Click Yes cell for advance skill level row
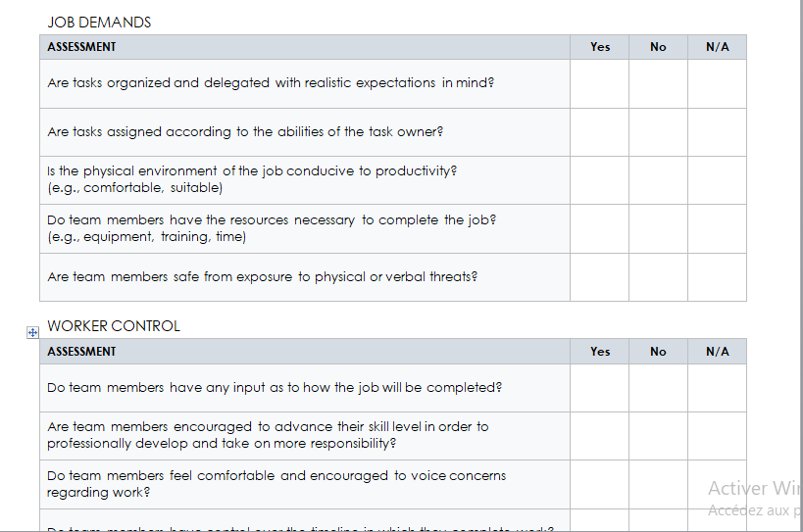The width and height of the screenshot is (803, 532). coord(599,436)
